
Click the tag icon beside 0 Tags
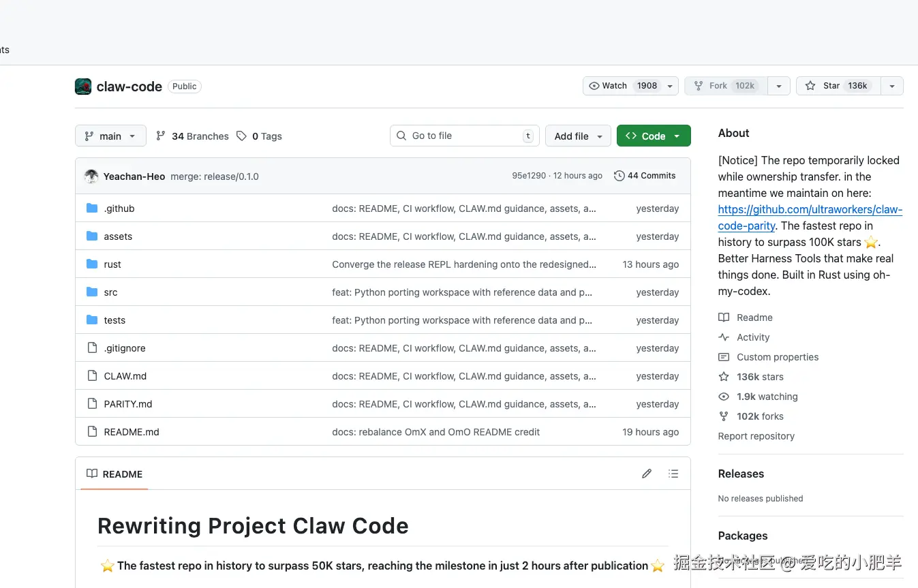click(241, 136)
